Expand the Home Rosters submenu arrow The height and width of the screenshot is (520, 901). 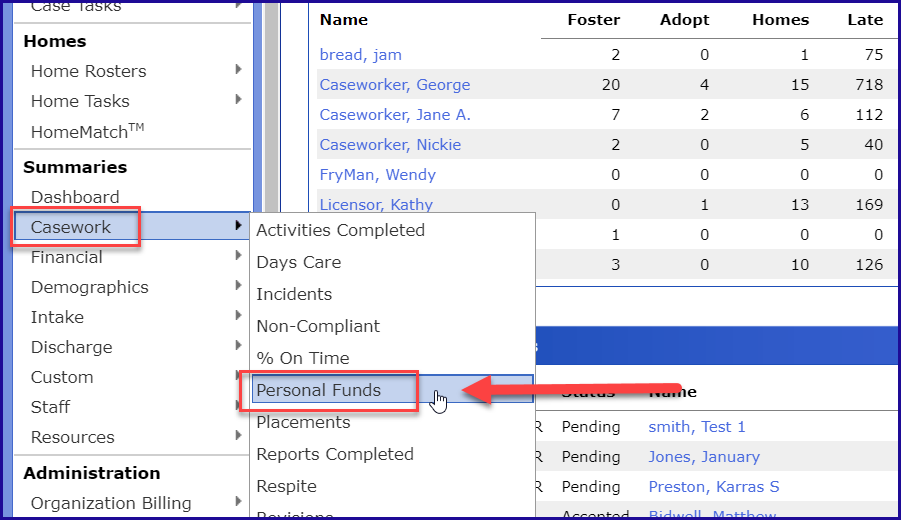coord(238,70)
